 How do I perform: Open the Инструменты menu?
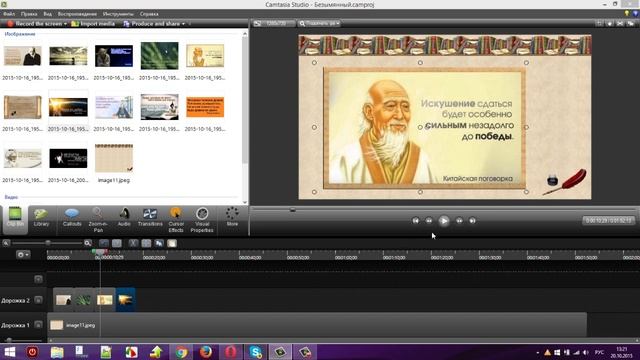point(118,14)
